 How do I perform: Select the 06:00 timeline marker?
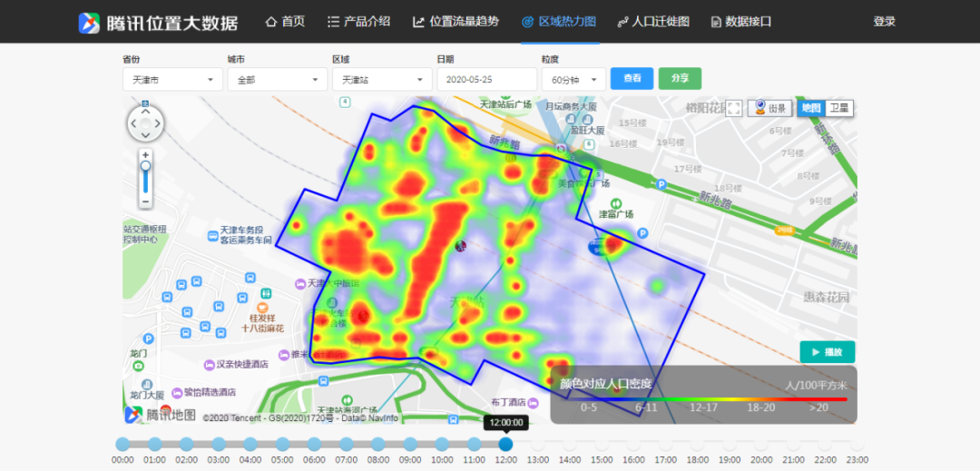click(x=314, y=444)
